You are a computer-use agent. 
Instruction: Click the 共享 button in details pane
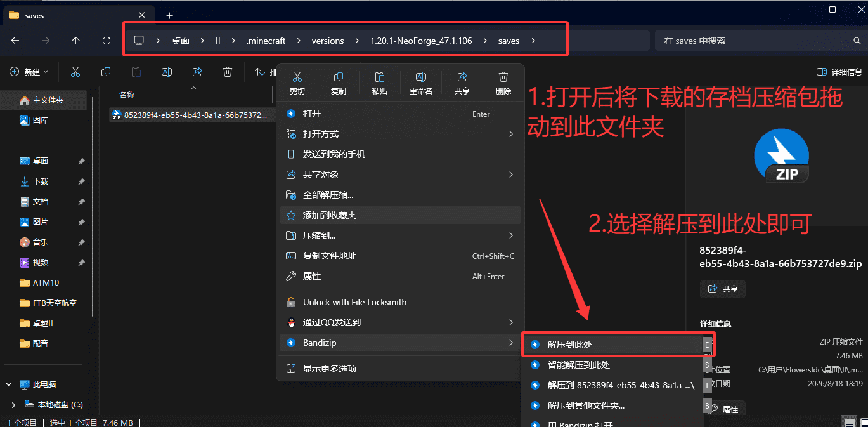point(722,289)
